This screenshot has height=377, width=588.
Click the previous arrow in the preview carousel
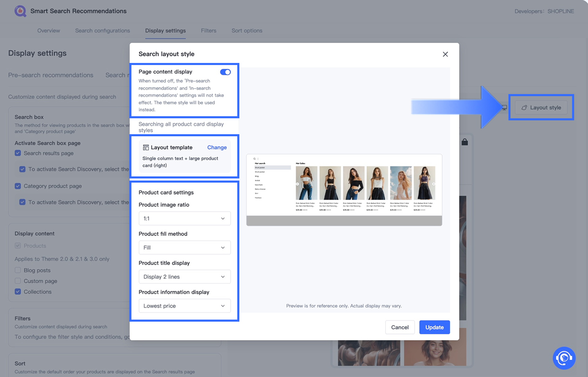(x=297, y=184)
